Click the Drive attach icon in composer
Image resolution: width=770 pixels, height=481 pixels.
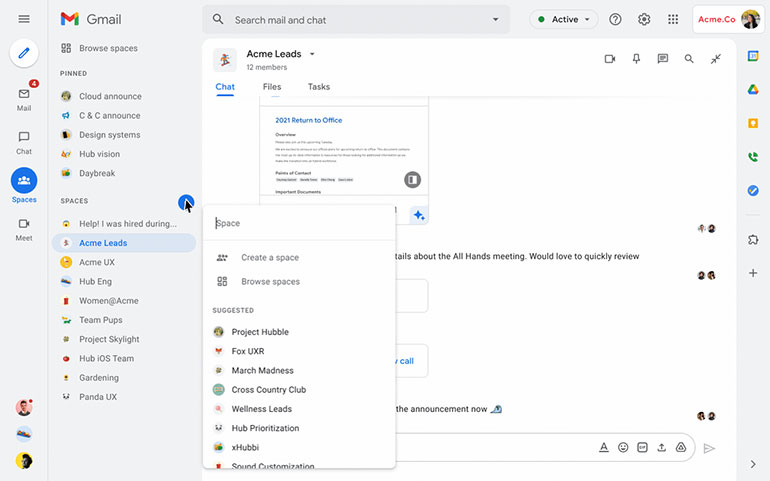click(x=681, y=448)
